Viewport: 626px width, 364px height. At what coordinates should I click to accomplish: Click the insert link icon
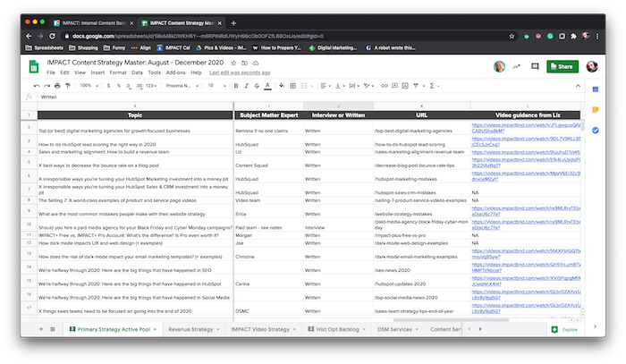point(384,86)
